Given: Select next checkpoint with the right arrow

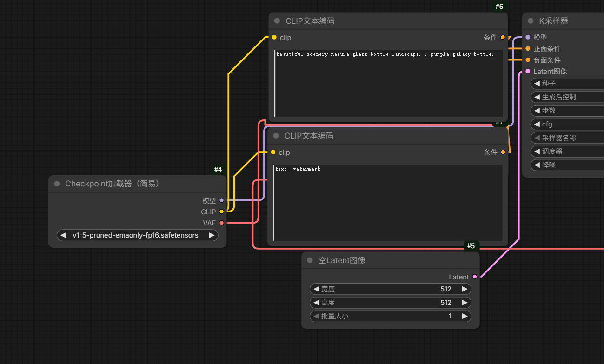Looking at the screenshot, I should point(212,235).
